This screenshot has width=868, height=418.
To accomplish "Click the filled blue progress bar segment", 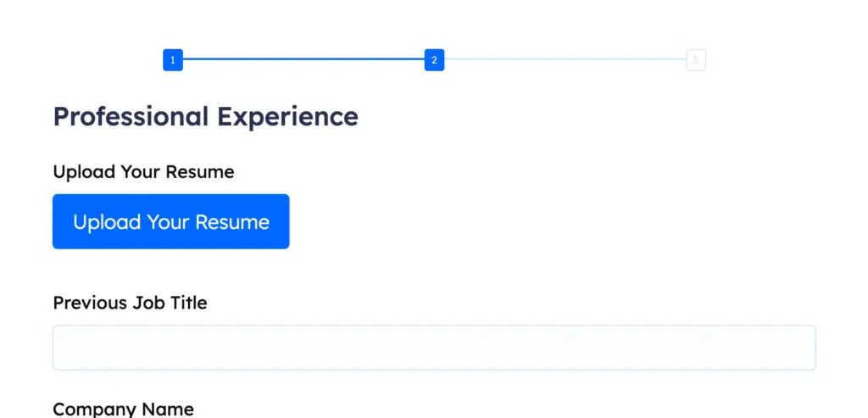I will [303, 59].
